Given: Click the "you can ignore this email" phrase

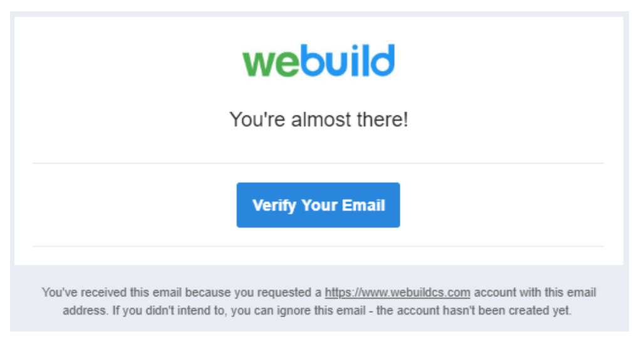Looking at the screenshot, I should 298,311.
